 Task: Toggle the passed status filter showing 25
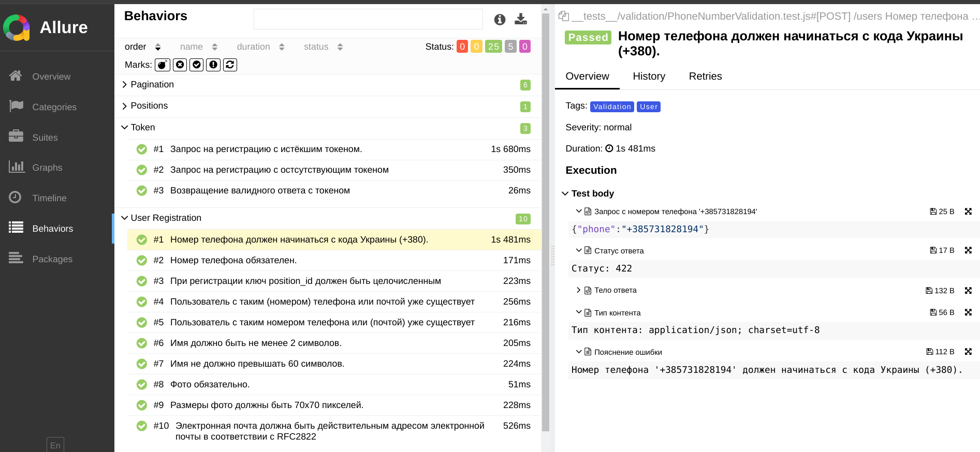click(x=494, y=47)
